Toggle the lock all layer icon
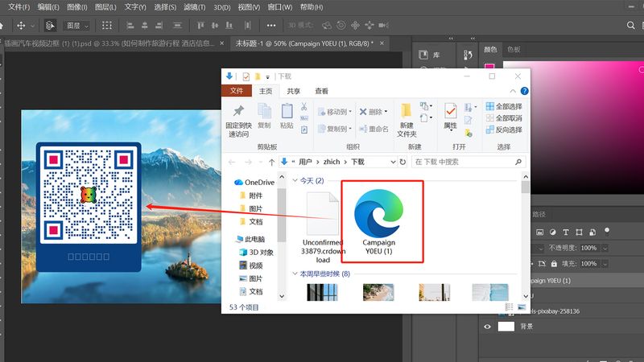Viewport: 644px width, 362px height. (554, 264)
